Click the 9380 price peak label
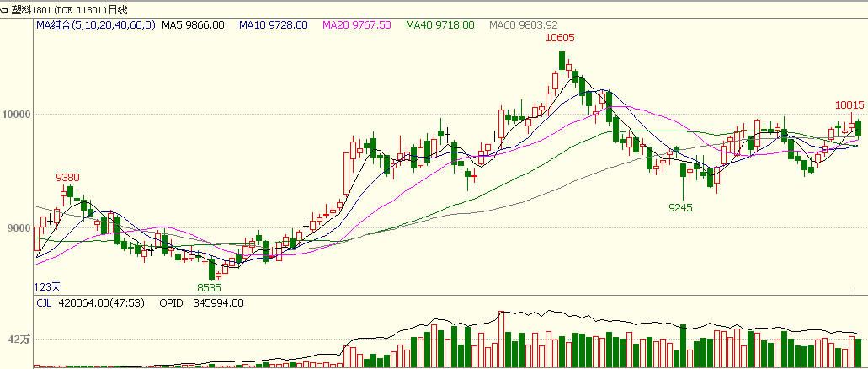Image resolution: width=868 pixels, height=369 pixels. click(x=67, y=177)
